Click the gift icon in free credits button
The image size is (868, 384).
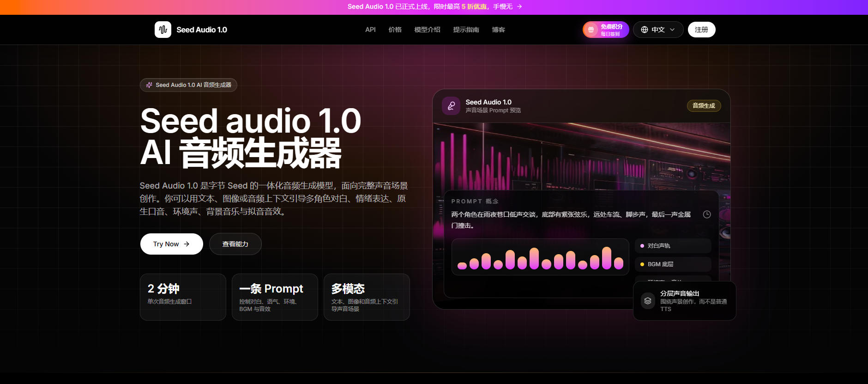coord(591,30)
